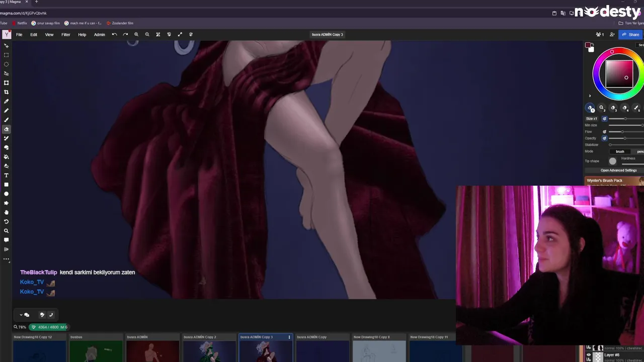Open the View menu
Screen dimensions: 644x362
[49, 35]
